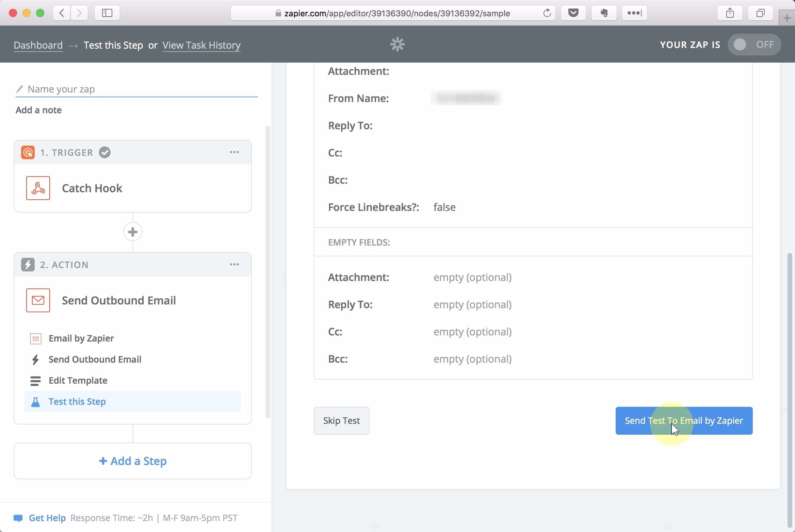Click the Test this Step breadcrumb text
795x532 pixels.
point(113,45)
